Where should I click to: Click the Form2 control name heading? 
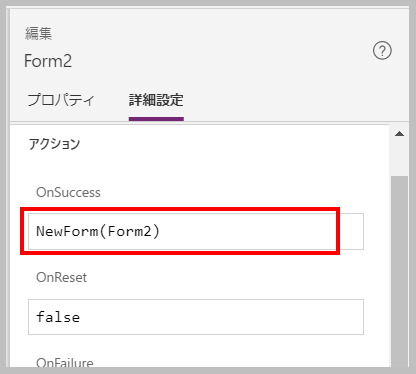48,61
